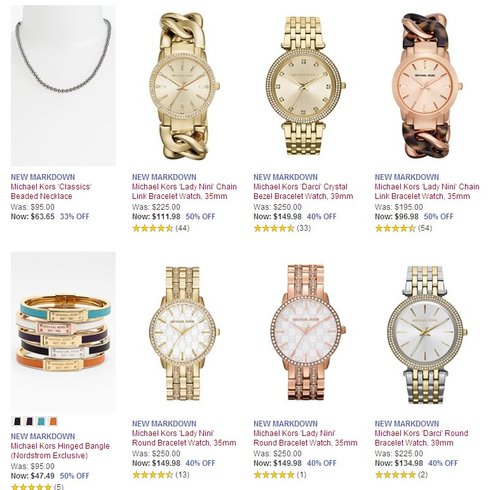Viewport: 500px width, 490px height.
Task: Open the gold Lady Nini Round watch with 13 reviews
Action: tap(184, 333)
